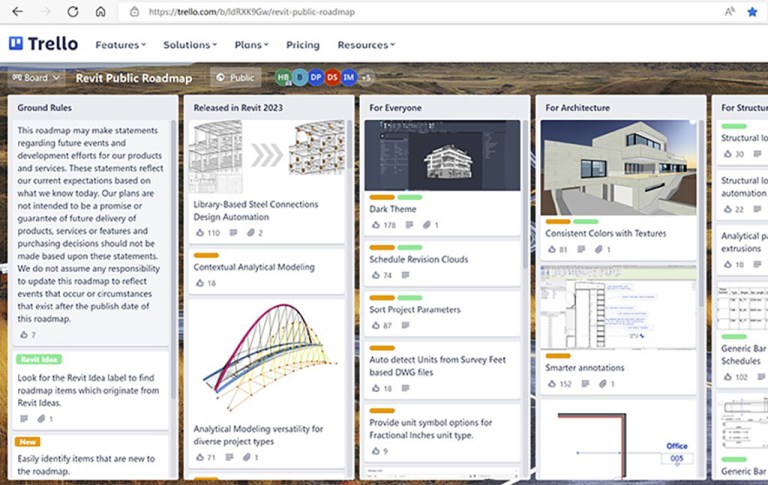768x485 pixels.
Task: Expand the Features menu
Action: pyautogui.click(x=120, y=45)
